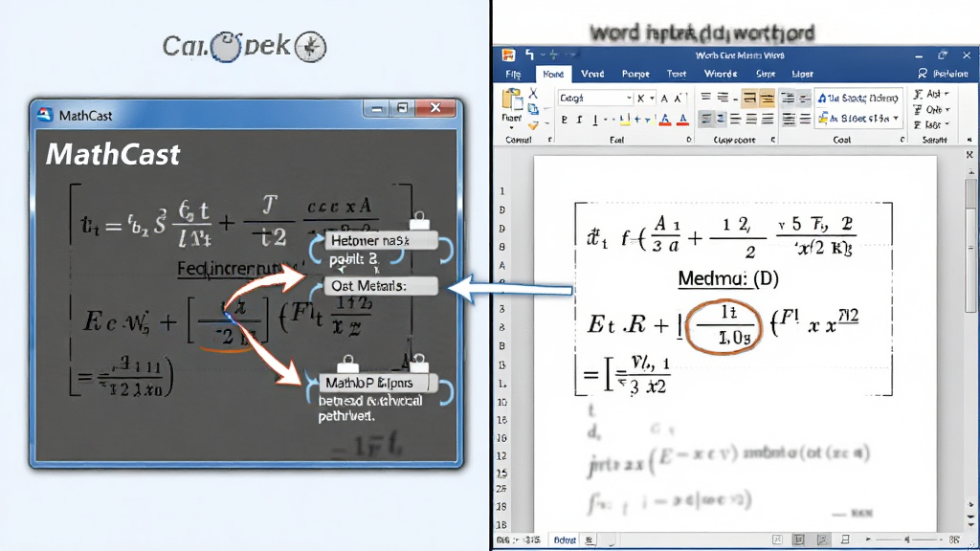This screenshot has height=551, width=980.
Task: Click the zoom slider handle in status bar
Action: 907,540
